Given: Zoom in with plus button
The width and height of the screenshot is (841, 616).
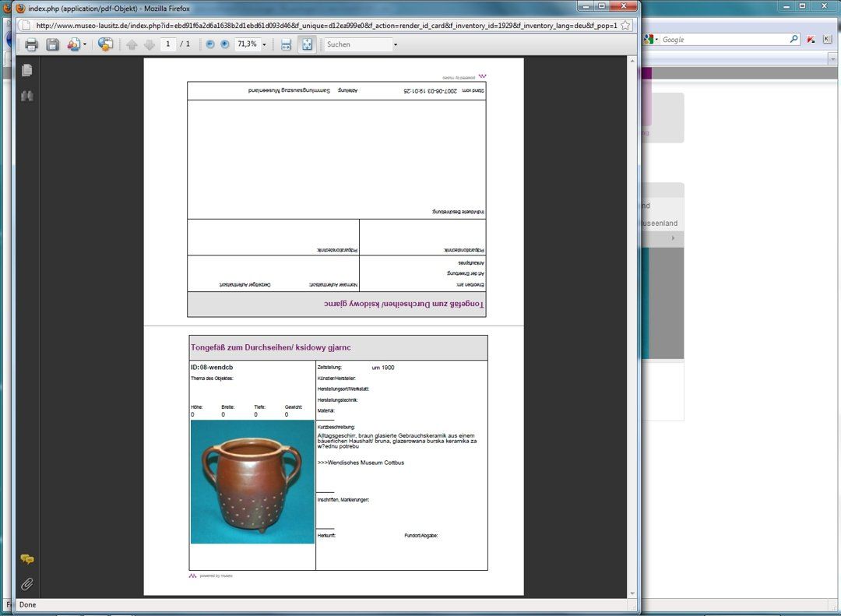Looking at the screenshot, I should click(x=225, y=44).
